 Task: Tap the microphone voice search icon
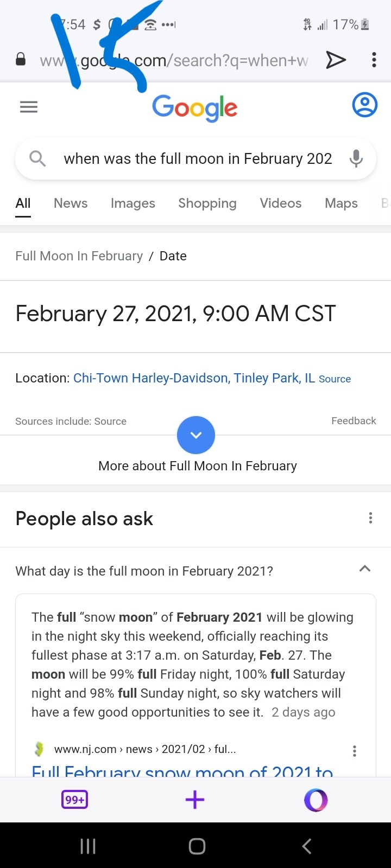tap(356, 158)
